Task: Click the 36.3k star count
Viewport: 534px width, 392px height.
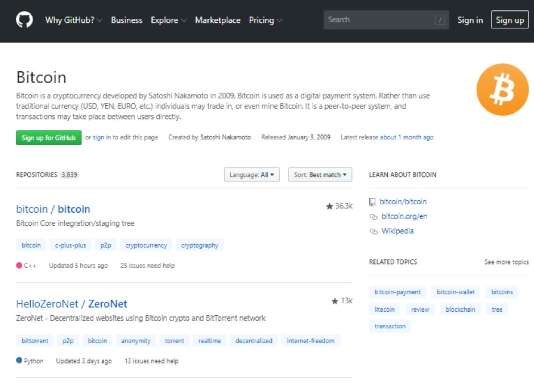Action: click(x=343, y=206)
